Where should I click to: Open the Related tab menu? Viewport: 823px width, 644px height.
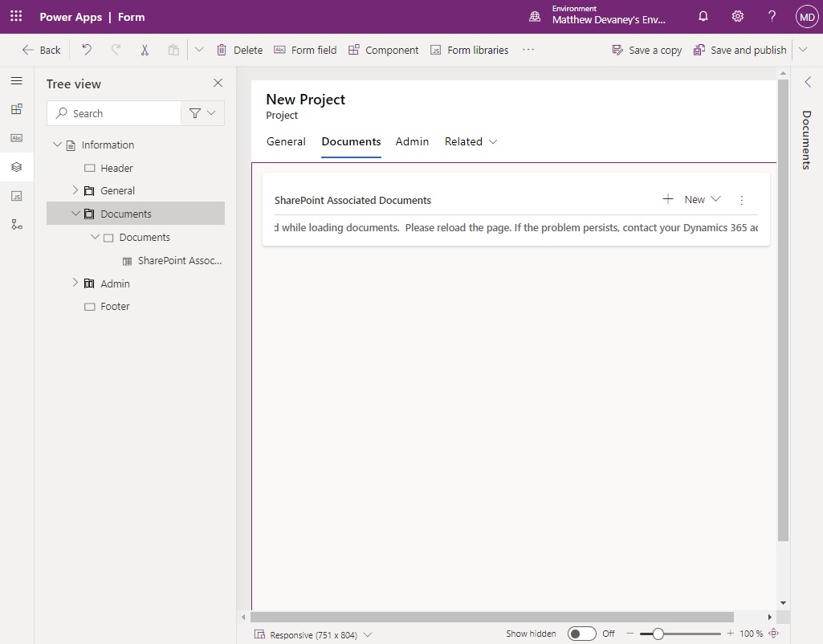click(x=471, y=141)
